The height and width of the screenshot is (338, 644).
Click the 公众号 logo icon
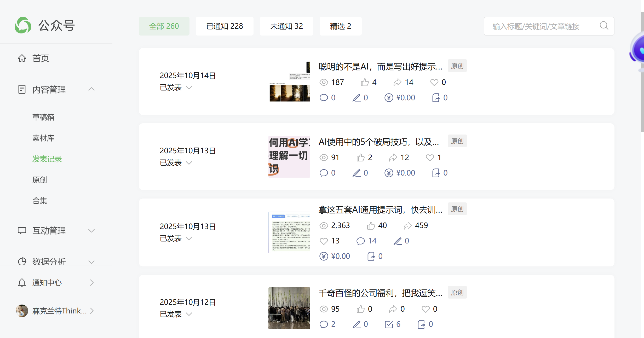click(x=23, y=25)
